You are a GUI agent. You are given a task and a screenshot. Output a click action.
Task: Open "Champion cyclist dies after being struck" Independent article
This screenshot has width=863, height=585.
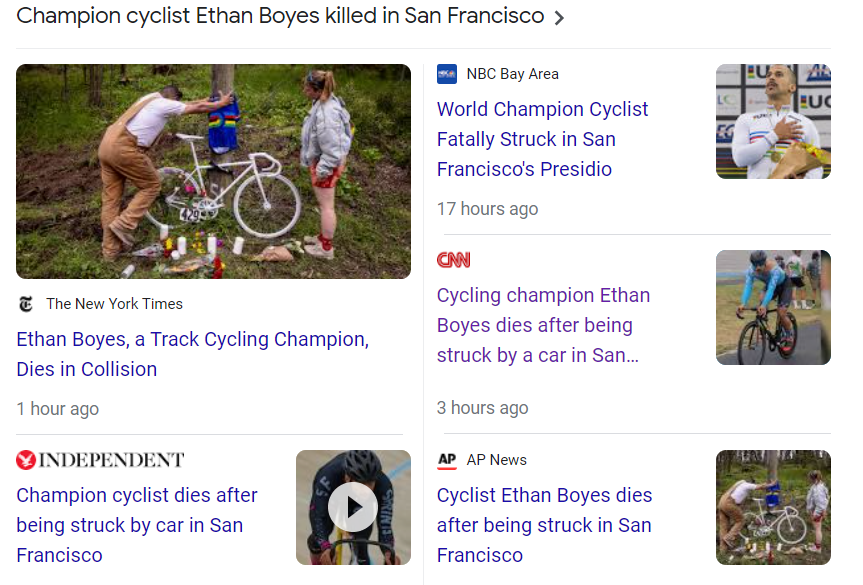[137, 525]
